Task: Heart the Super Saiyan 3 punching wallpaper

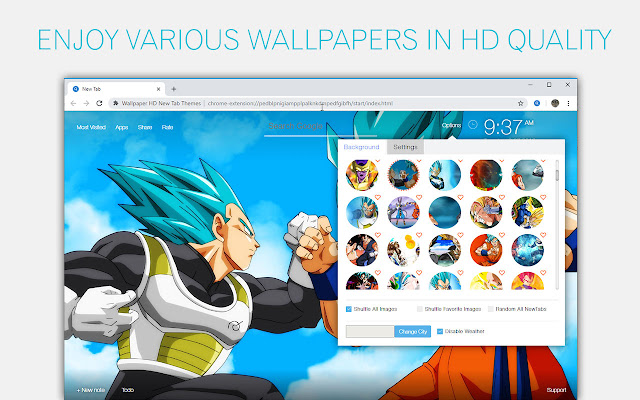Action: tap(502, 198)
